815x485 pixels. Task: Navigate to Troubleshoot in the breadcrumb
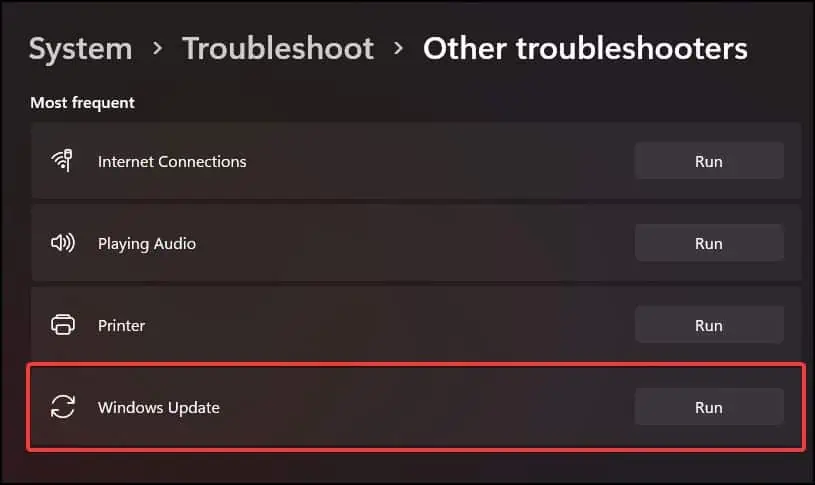[x=278, y=48]
